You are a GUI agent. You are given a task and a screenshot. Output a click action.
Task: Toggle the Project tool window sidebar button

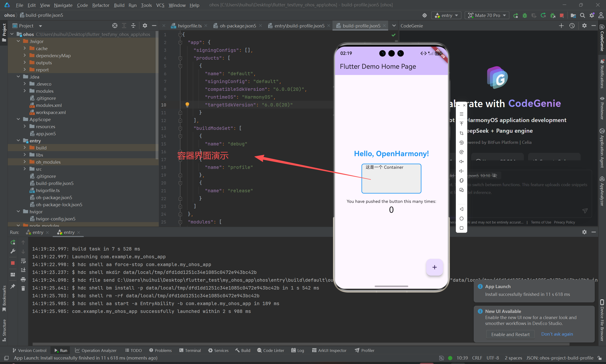tap(4, 32)
